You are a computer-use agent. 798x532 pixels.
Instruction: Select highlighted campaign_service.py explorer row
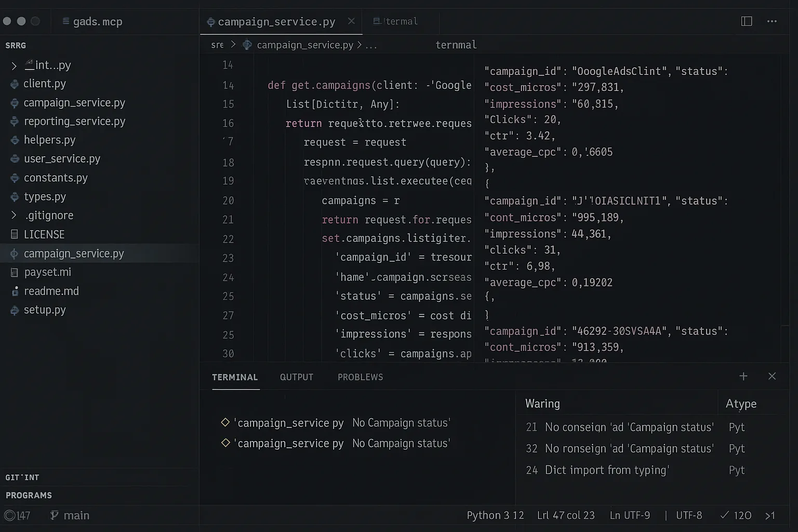[x=99, y=254]
